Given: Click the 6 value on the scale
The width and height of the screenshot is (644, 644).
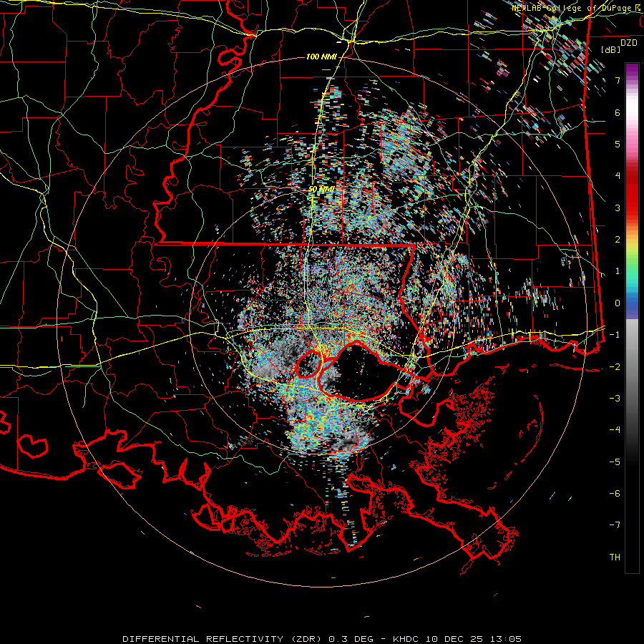Looking at the screenshot, I should (x=618, y=112).
